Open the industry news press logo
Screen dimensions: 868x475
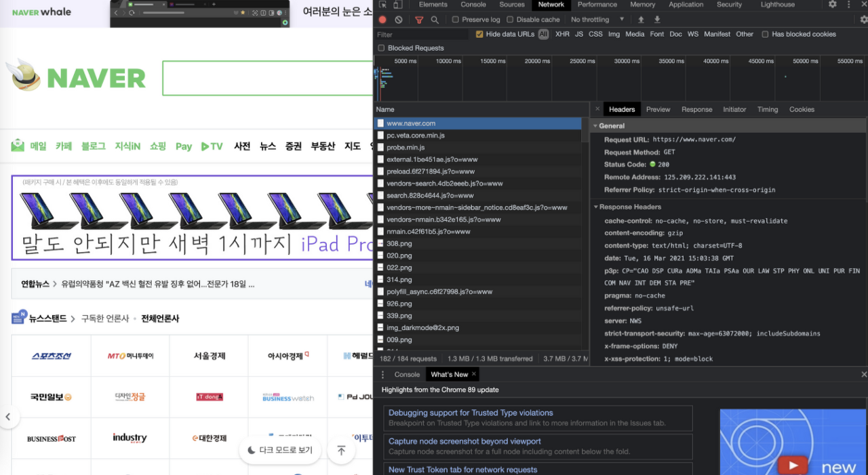coord(130,438)
